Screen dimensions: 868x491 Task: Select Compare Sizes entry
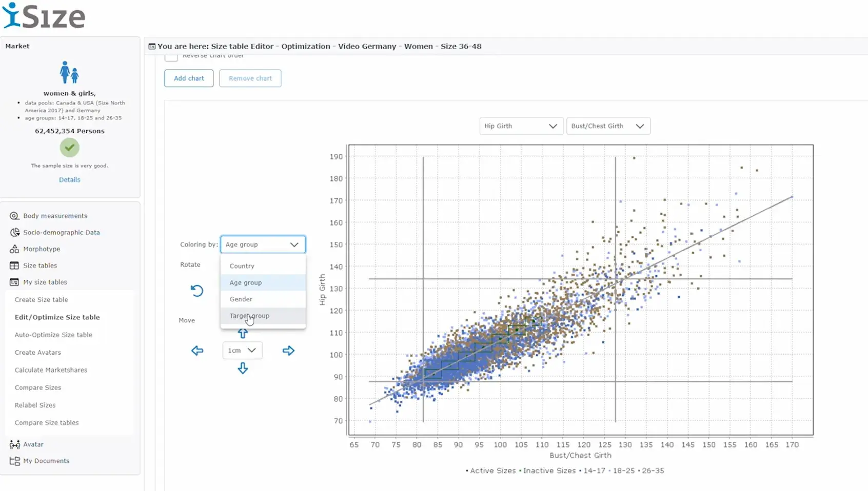click(37, 387)
